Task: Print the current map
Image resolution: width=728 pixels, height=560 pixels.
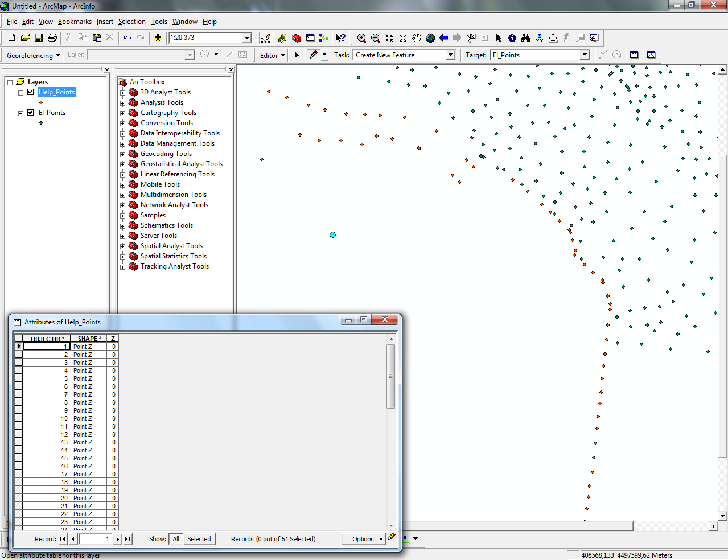Action: [52, 38]
